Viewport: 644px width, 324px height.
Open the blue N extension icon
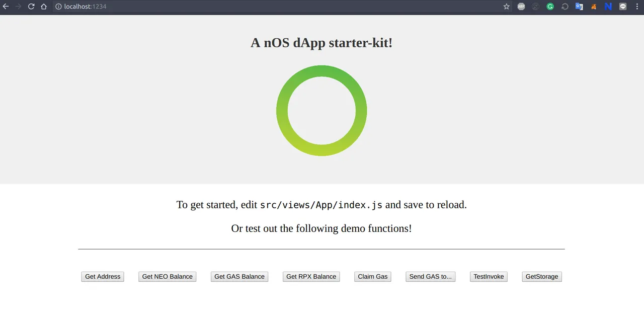(608, 7)
